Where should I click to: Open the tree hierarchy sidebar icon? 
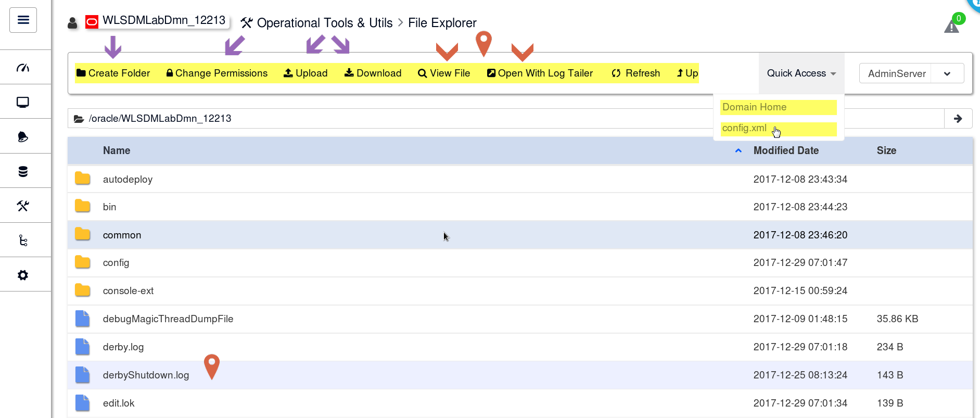pyautogui.click(x=23, y=240)
